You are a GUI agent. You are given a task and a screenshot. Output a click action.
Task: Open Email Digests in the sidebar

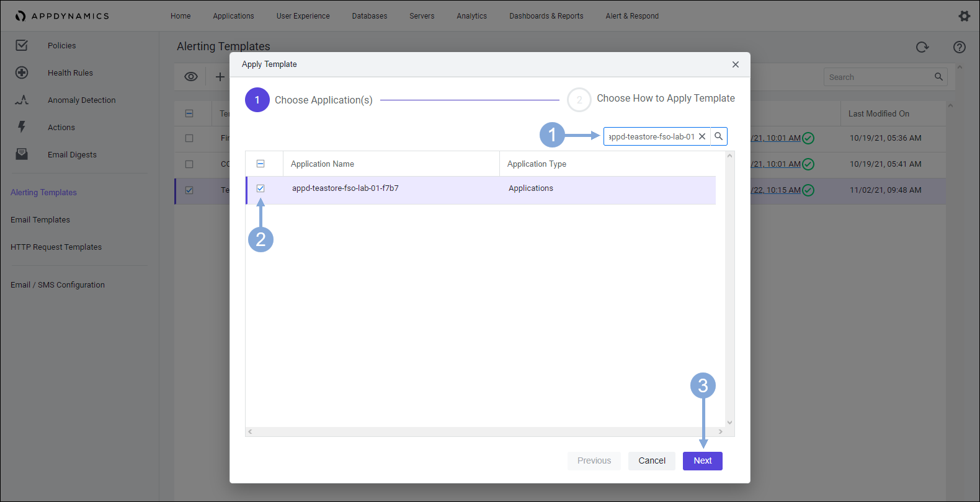pyautogui.click(x=72, y=155)
